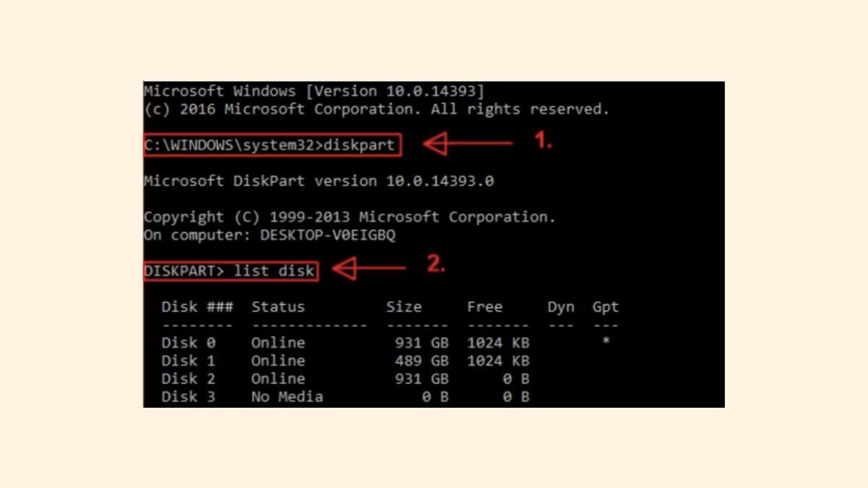868x488 pixels.
Task: Click the Size column header
Action: [x=404, y=307]
